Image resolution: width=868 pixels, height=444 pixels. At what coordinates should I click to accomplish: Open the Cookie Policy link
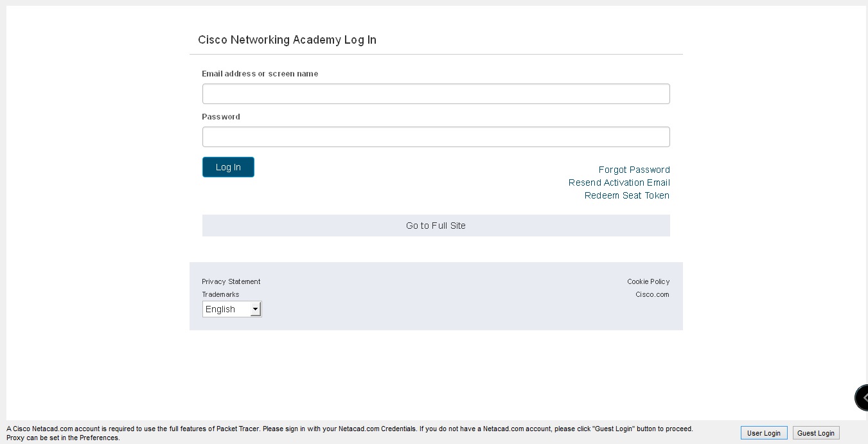coord(648,281)
